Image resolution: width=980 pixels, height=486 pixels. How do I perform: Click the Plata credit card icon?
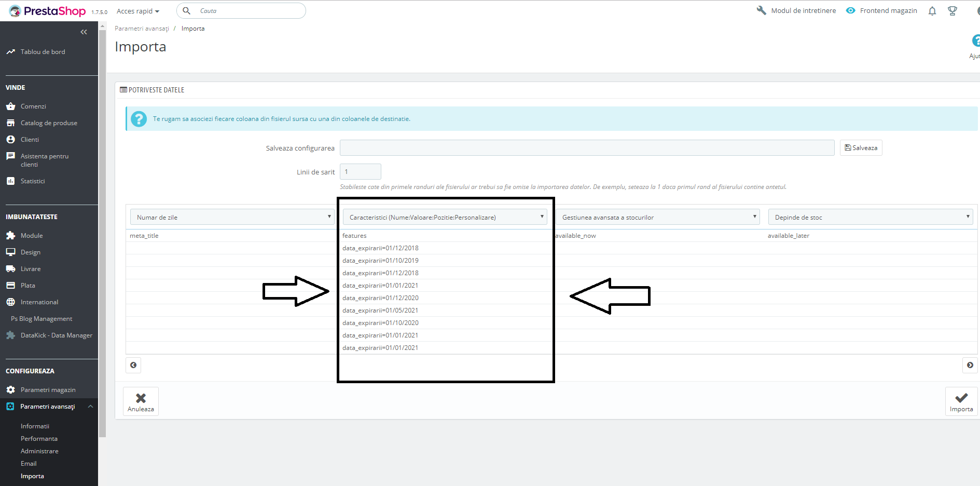pyautogui.click(x=10, y=286)
